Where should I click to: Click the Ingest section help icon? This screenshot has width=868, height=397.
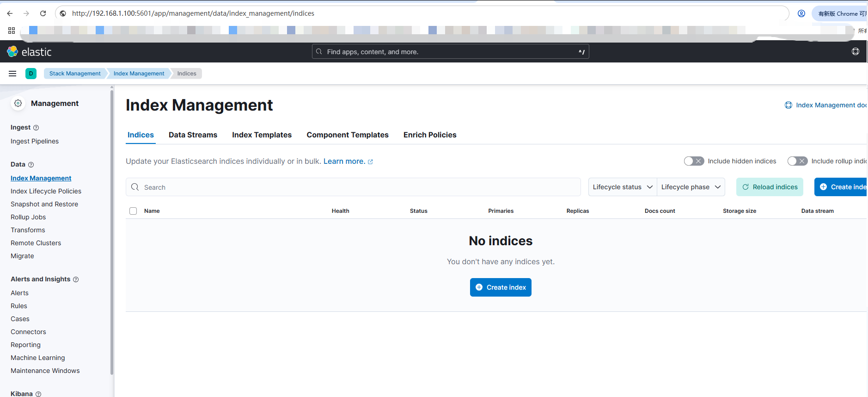[36, 128]
